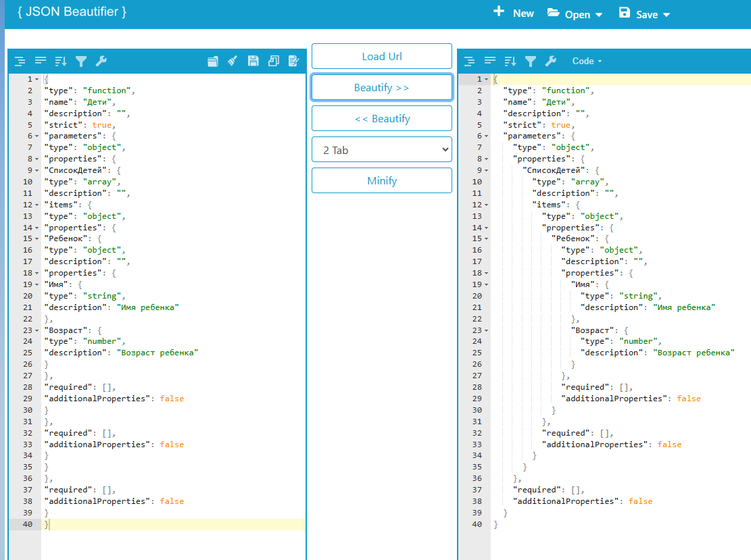
Task: Click "array" value in right editor line 10
Action: 587,182
